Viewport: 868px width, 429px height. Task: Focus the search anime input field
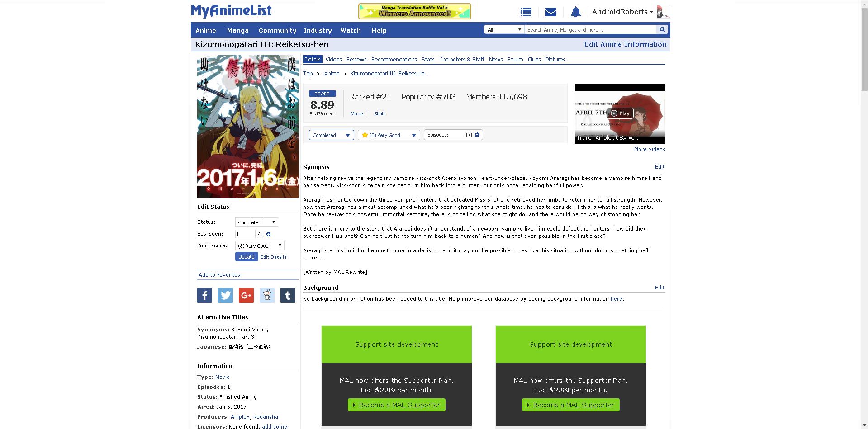[x=591, y=30]
